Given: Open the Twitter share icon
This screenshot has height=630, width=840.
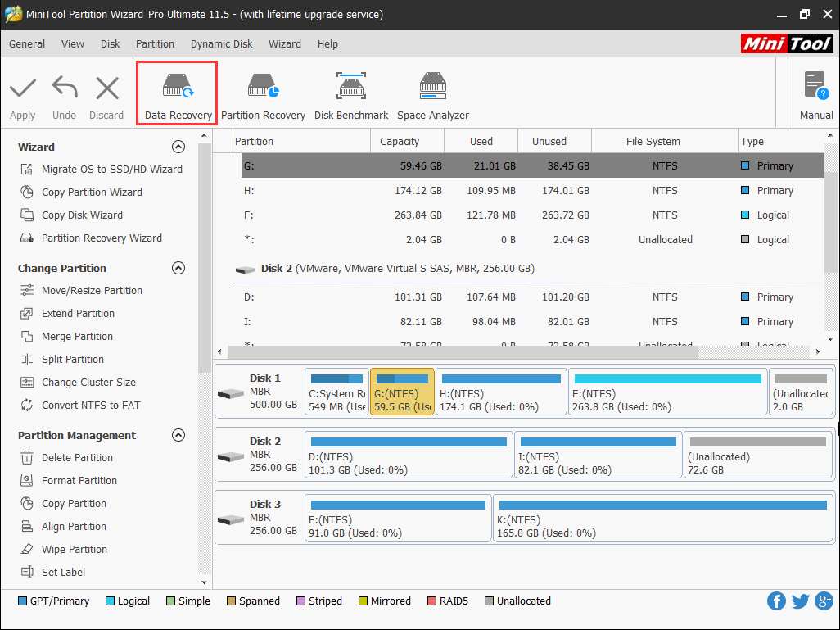Looking at the screenshot, I should pyautogui.click(x=800, y=601).
